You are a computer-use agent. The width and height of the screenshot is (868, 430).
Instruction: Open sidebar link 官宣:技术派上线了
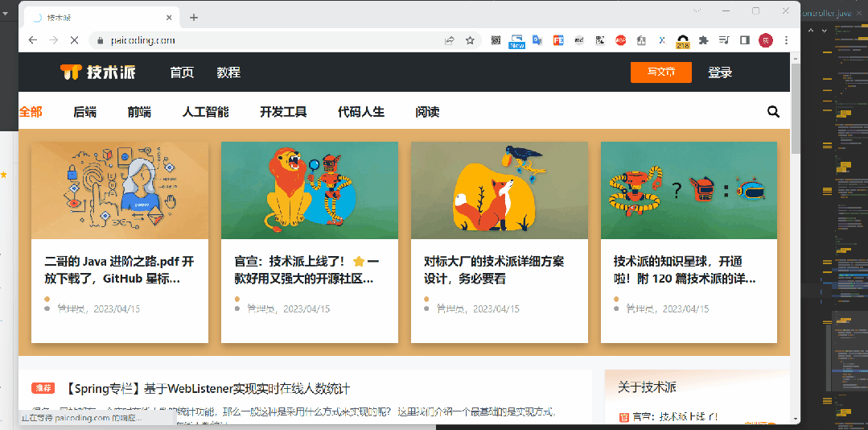(675, 416)
